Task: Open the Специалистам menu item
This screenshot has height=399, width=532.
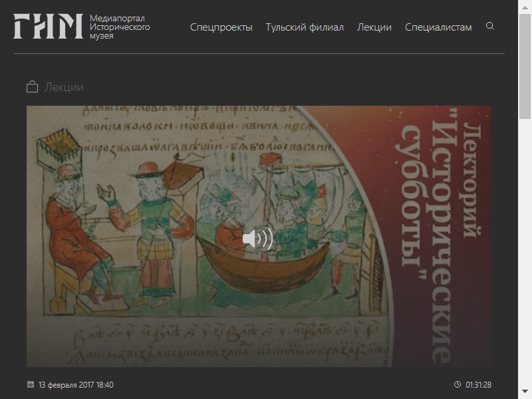Action: pos(438,27)
